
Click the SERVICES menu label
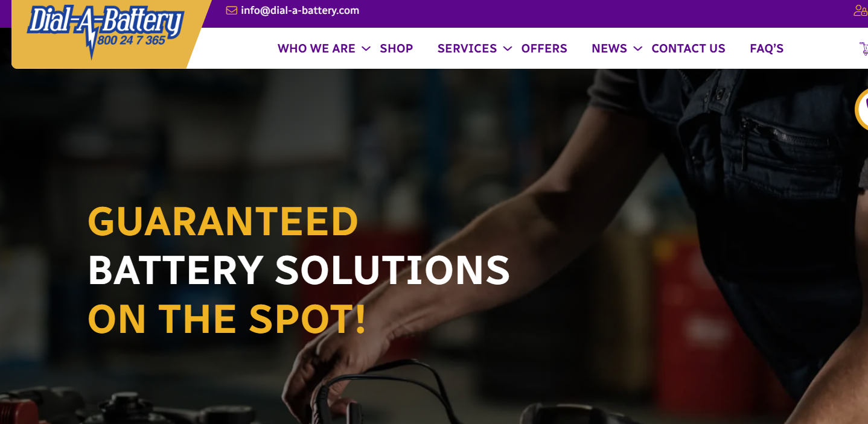(467, 49)
